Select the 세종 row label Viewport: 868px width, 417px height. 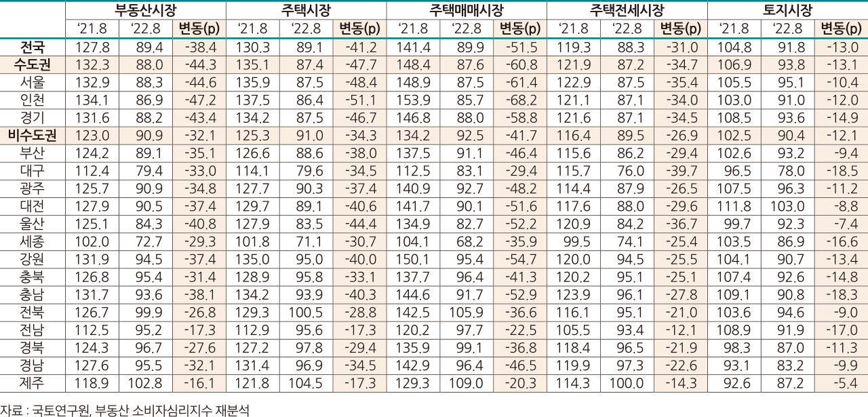coord(33,241)
